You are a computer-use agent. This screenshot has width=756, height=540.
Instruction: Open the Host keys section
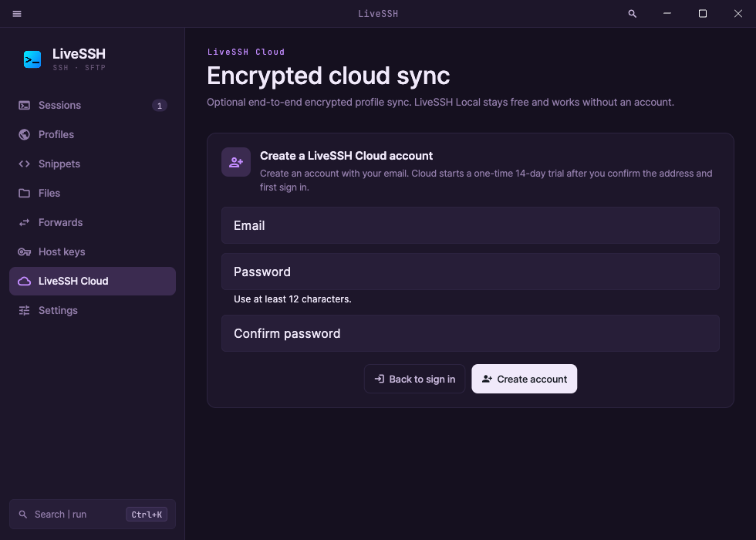(x=93, y=251)
